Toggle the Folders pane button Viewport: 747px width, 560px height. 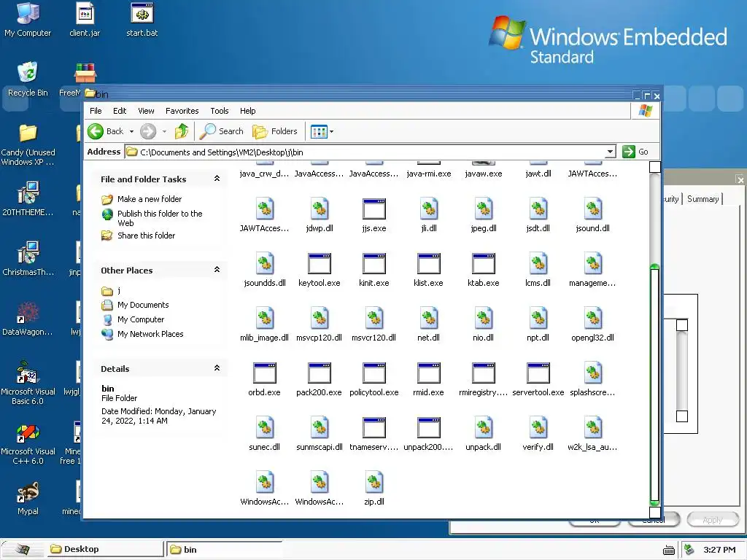pos(275,131)
